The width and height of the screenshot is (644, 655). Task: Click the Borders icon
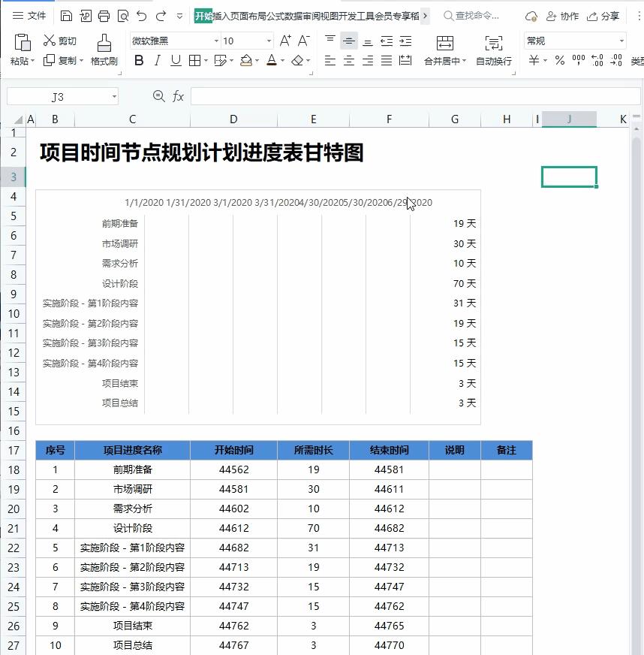click(196, 59)
